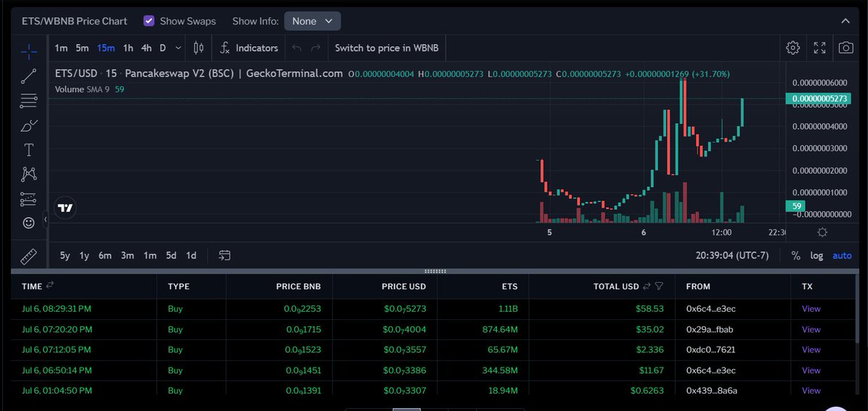This screenshot has height=411, width=868.
Task: Collapse the drawing toolbar side arrow
Action: (46, 219)
